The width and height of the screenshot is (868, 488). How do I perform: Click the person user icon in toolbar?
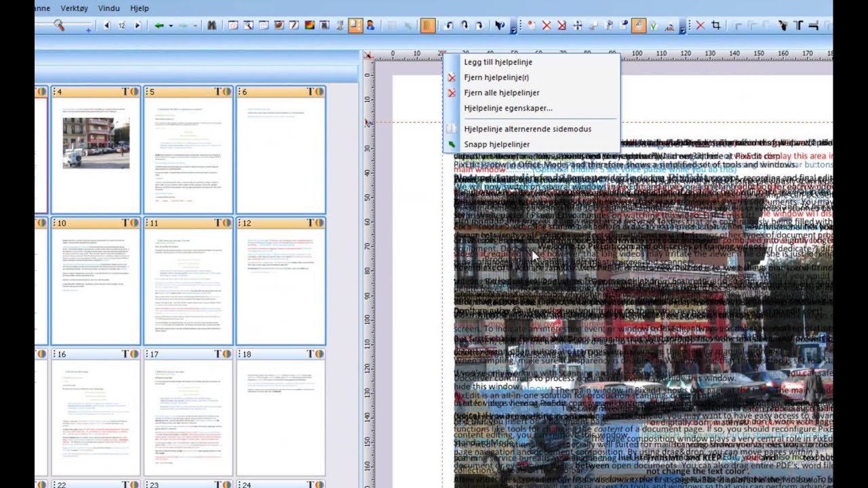click(x=370, y=25)
